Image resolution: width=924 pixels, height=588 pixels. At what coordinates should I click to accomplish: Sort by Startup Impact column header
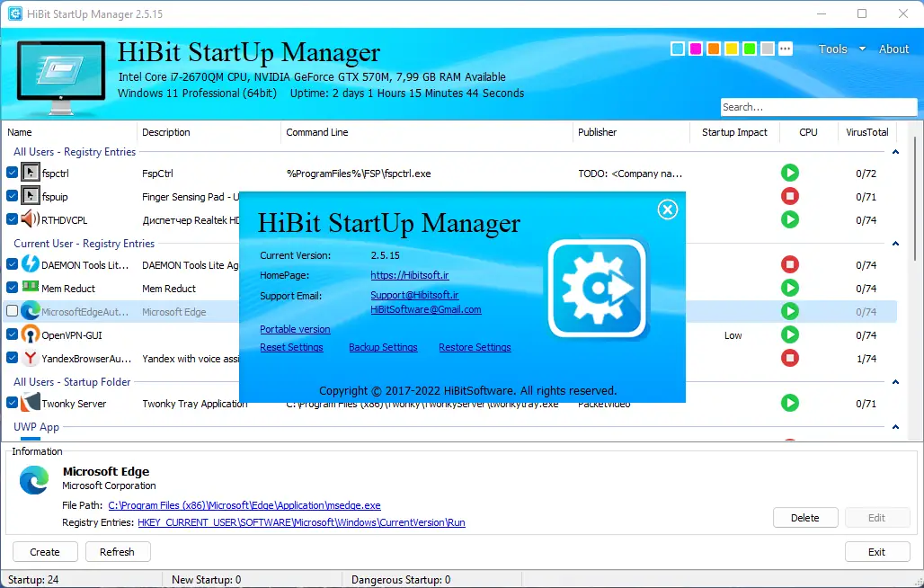point(734,132)
